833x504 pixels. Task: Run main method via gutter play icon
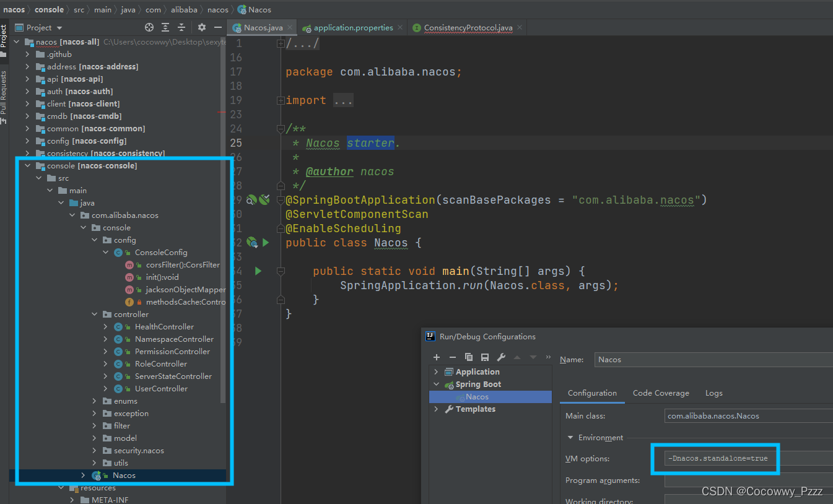[x=258, y=271]
